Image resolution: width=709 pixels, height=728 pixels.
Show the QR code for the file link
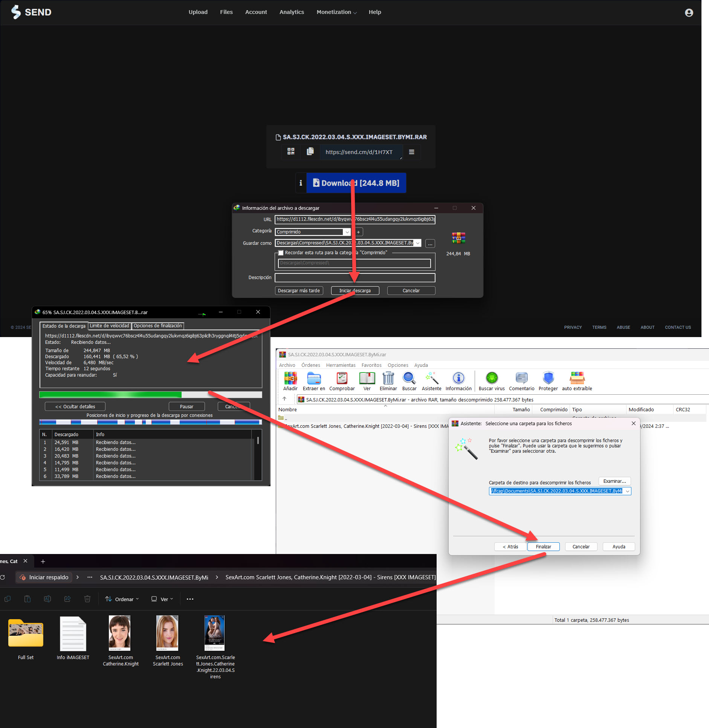[291, 152]
